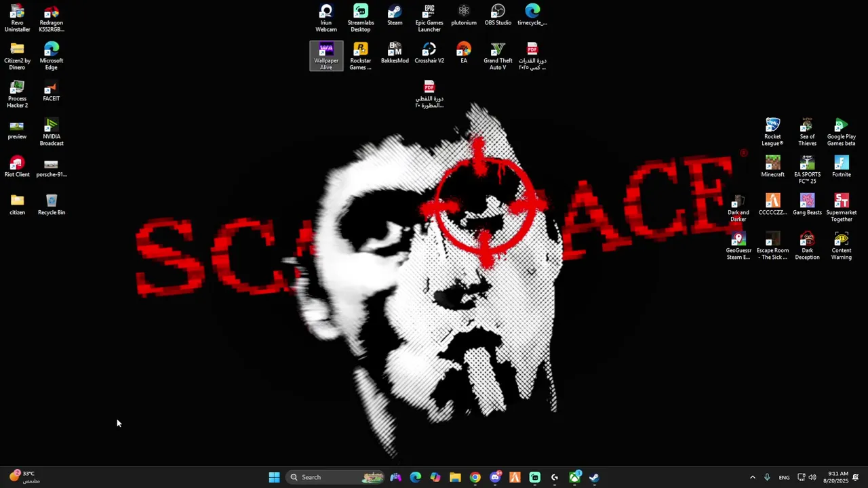Click the taskbar Search box
This screenshot has width=868, height=488.
(x=336, y=477)
